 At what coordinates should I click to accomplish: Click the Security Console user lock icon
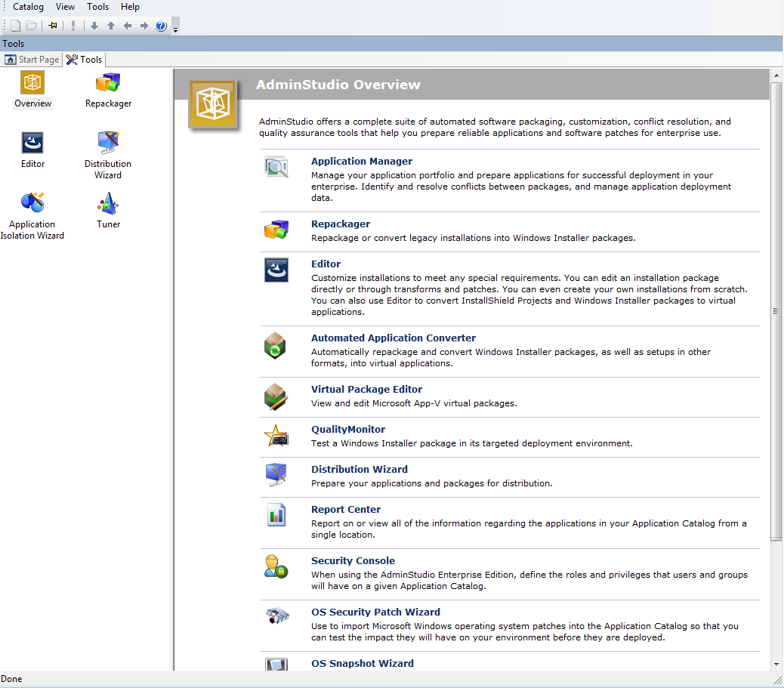point(276,566)
